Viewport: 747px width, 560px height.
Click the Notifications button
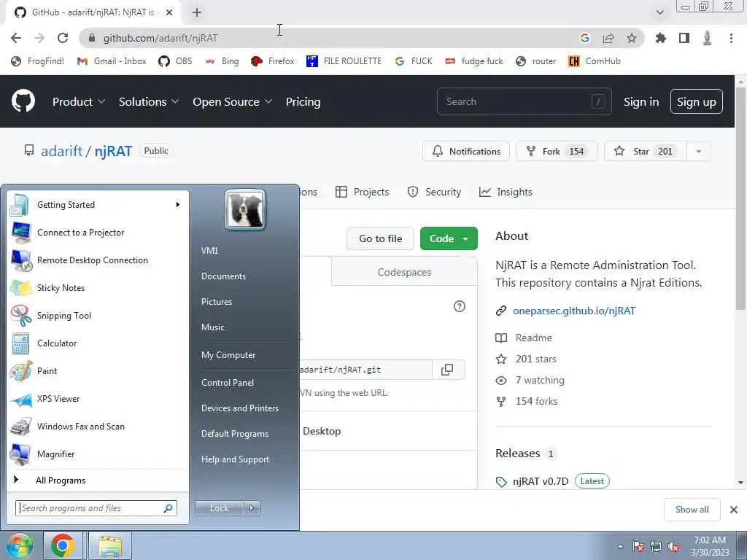click(x=466, y=152)
